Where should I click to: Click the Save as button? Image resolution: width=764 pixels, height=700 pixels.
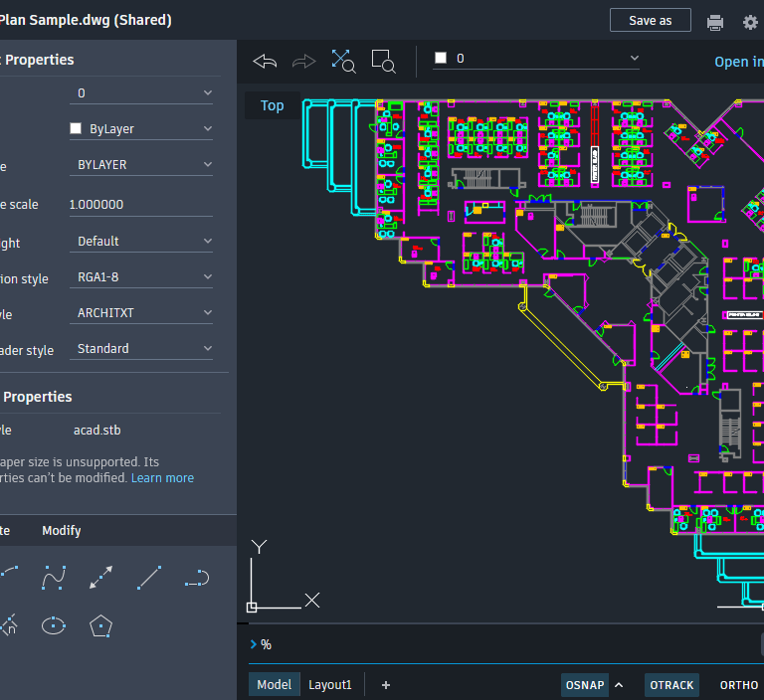coord(650,21)
